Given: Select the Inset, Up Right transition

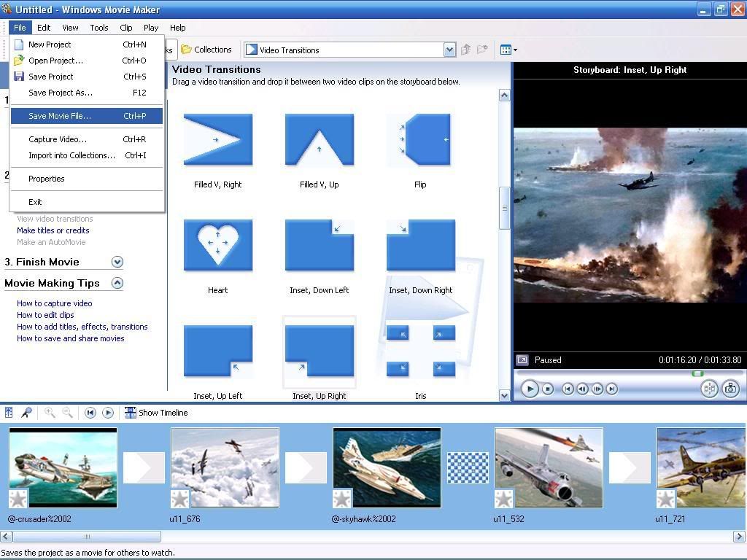Looking at the screenshot, I should tap(320, 351).
